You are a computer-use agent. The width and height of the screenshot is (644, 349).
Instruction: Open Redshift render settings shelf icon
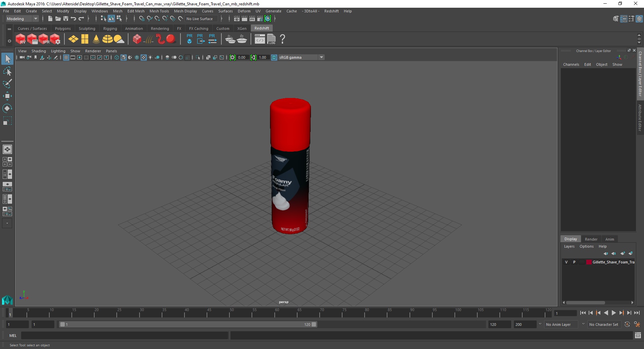[55, 39]
